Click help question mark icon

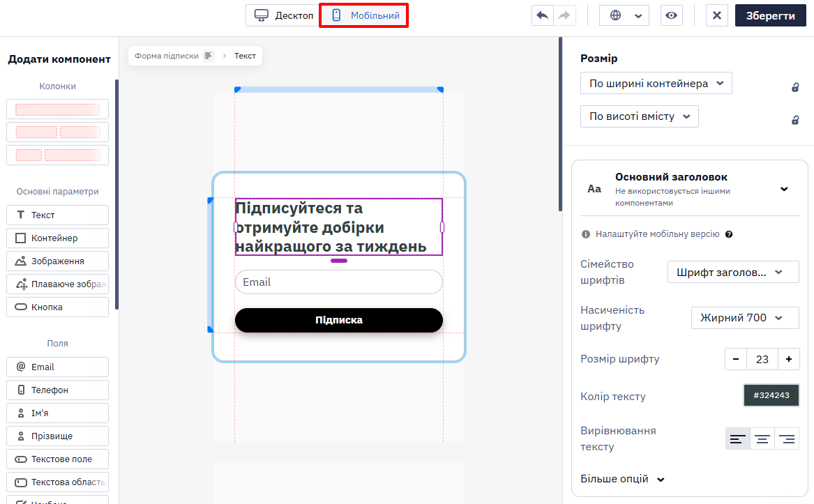pos(729,234)
